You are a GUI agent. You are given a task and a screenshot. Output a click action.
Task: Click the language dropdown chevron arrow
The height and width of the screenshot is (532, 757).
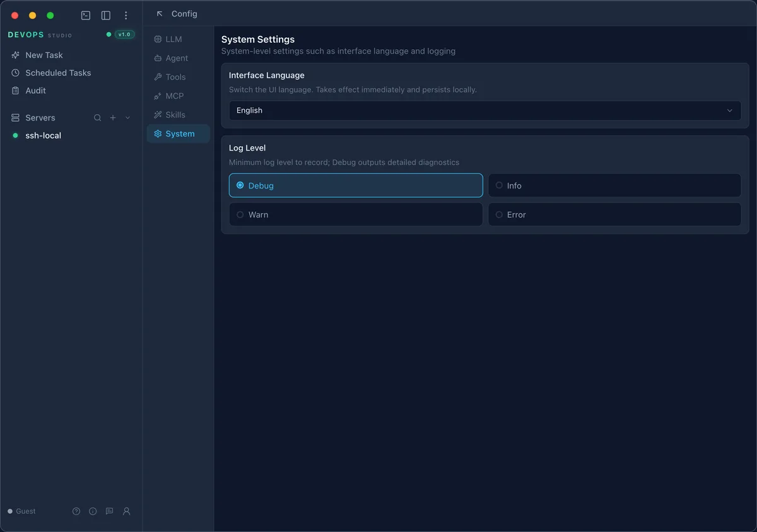[x=730, y=110]
